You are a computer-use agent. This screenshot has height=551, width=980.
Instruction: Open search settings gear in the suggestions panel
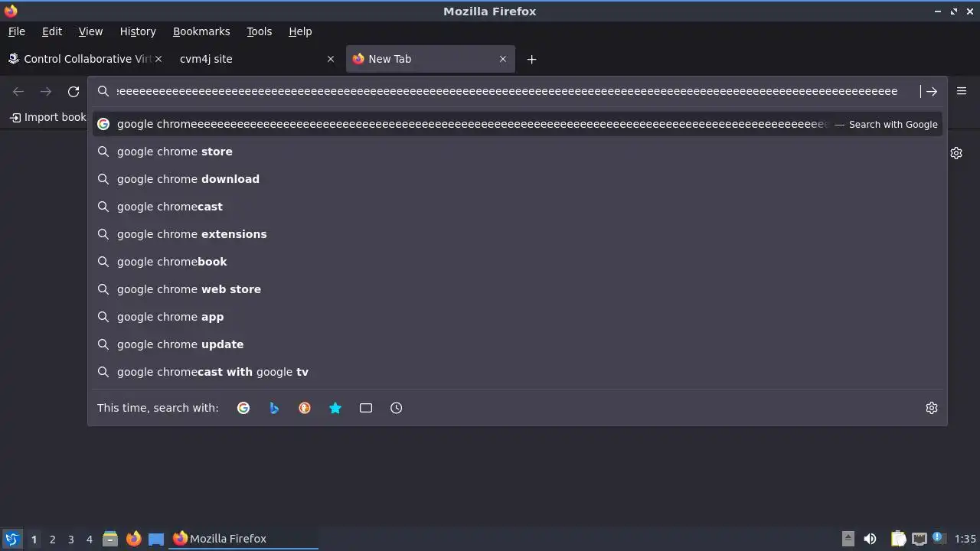(932, 408)
